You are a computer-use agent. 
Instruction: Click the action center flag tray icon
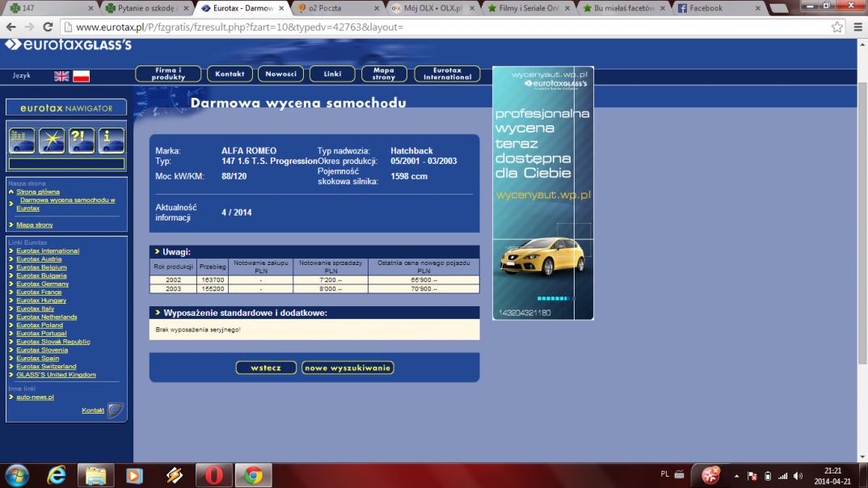pos(752,476)
